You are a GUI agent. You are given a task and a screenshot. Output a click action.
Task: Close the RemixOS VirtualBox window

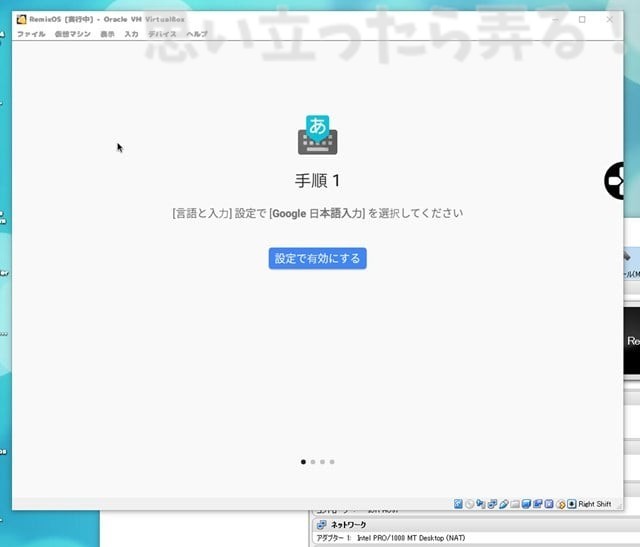point(609,19)
